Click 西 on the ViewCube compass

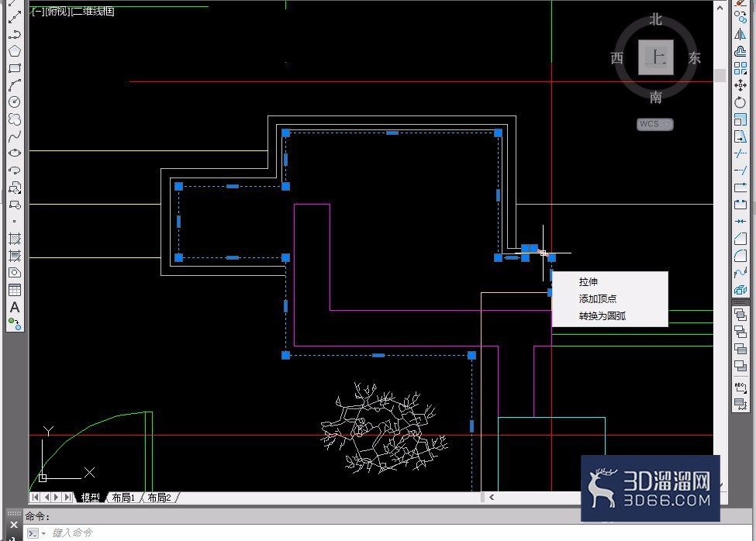617,58
